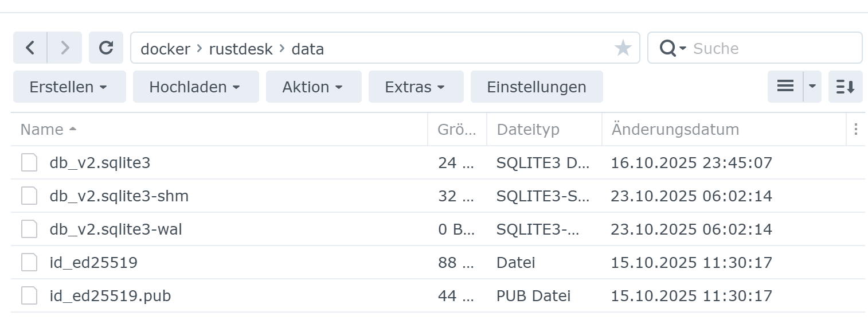Go back to the previous folder
This screenshot has height=335, width=868.
30,48
